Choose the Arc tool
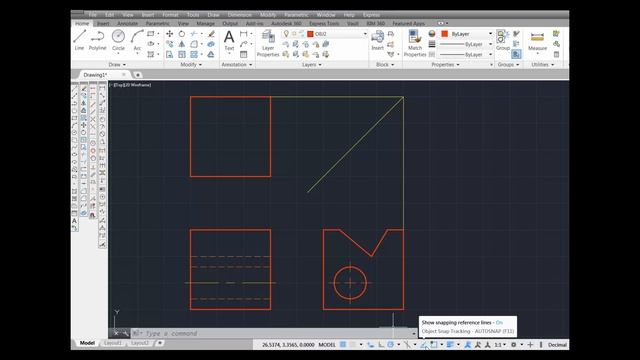The image size is (640, 360). [x=137, y=40]
